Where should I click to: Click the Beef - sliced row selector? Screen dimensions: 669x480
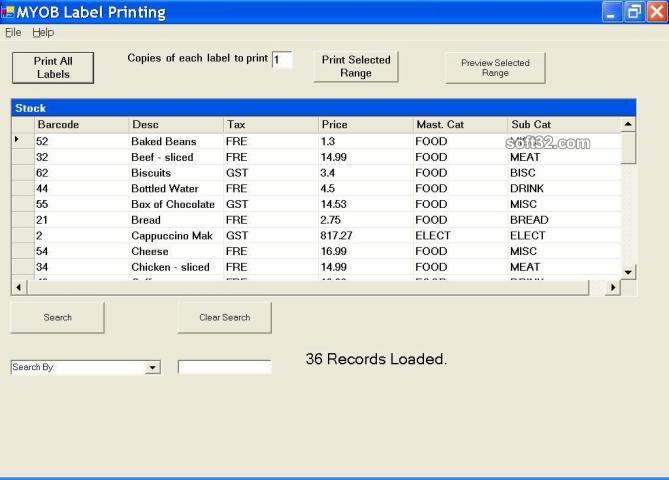(x=23, y=157)
